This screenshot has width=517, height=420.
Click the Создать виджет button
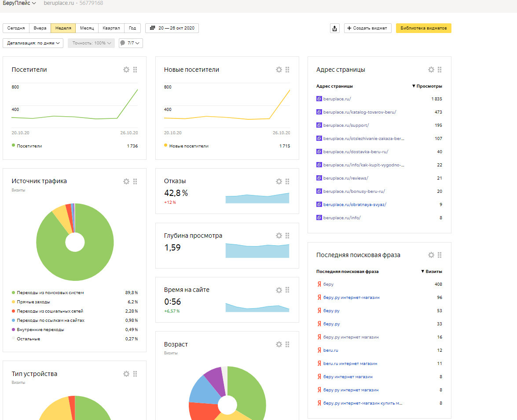(x=367, y=28)
